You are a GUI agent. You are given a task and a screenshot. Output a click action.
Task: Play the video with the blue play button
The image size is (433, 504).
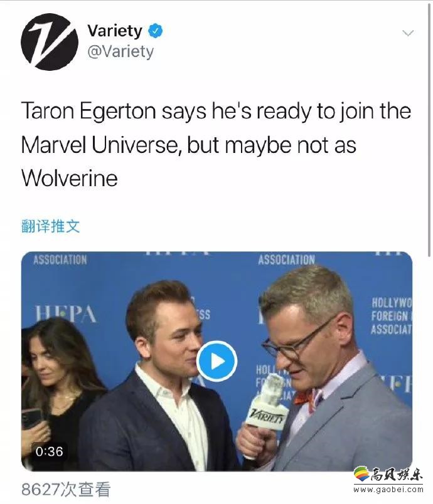[217, 361]
